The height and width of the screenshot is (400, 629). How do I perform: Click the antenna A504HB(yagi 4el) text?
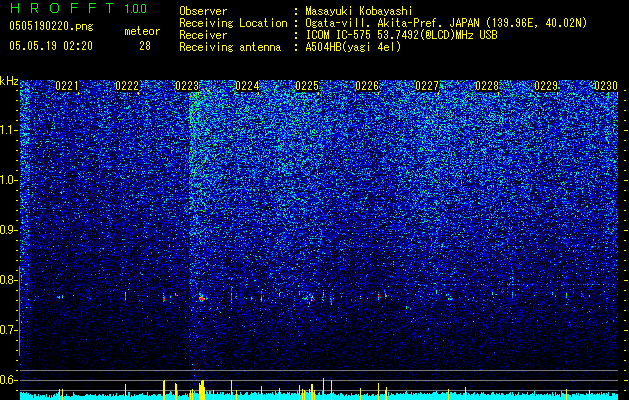pyautogui.click(x=353, y=47)
